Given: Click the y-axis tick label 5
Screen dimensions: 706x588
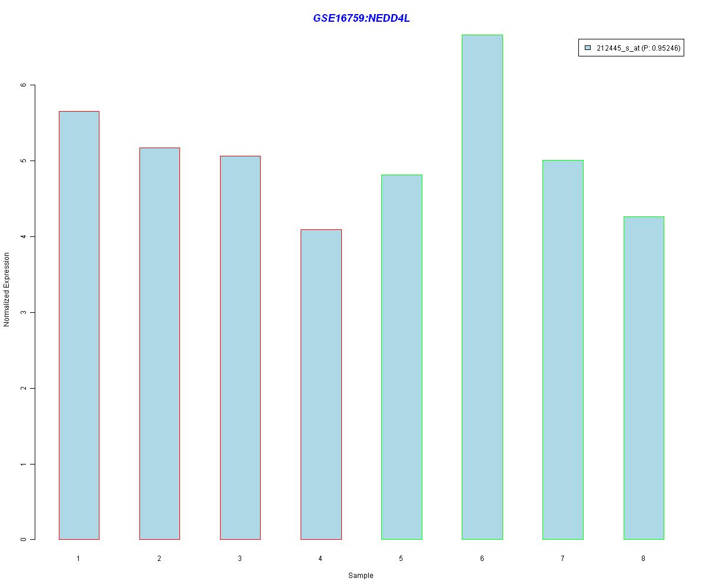Looking at the screenshot, I should click(x=24, y=161).
